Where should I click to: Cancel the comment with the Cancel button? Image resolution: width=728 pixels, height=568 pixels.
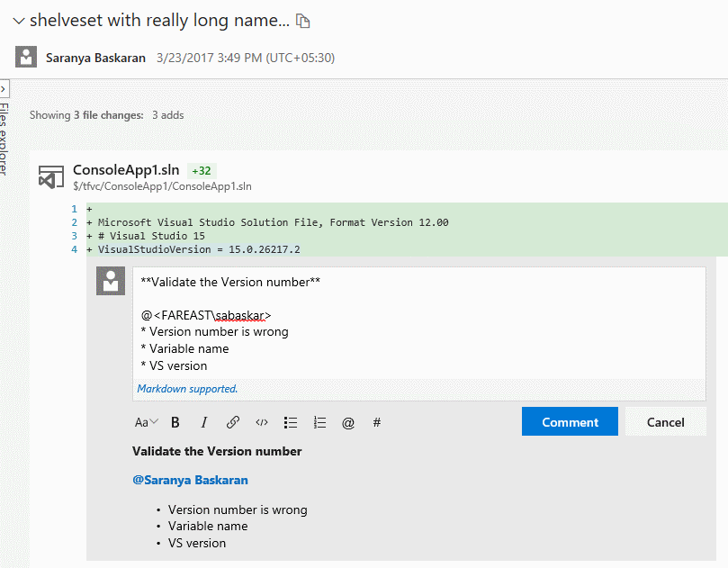click(665, 421)
